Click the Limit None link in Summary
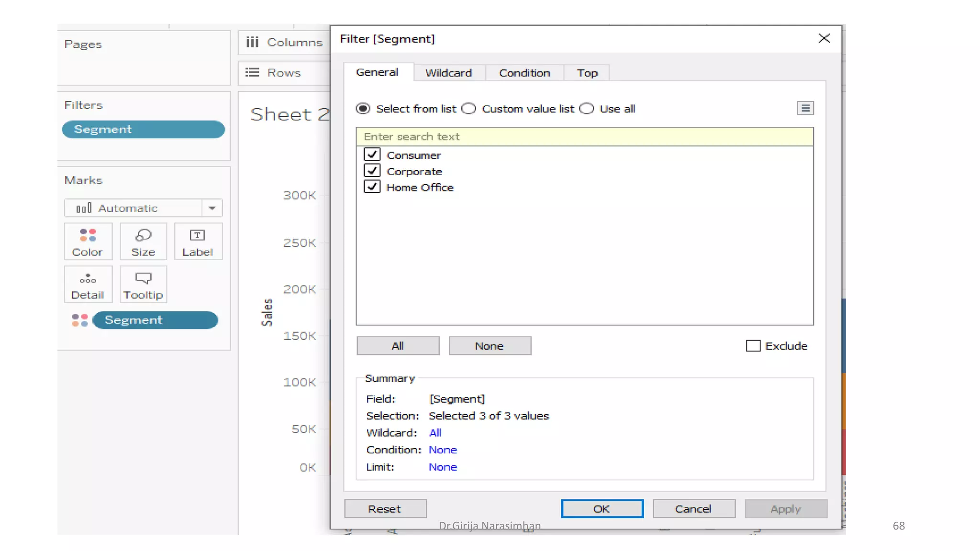 coord(443,467)
